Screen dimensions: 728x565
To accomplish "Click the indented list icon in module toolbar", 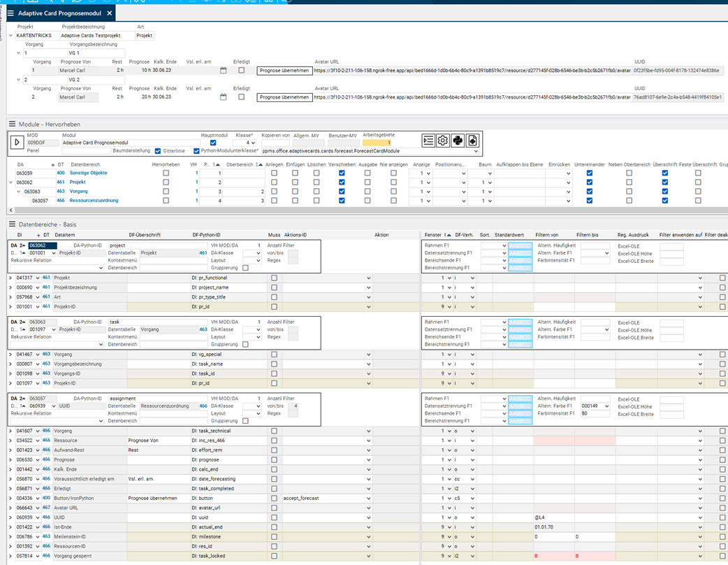I will (428, 141).
